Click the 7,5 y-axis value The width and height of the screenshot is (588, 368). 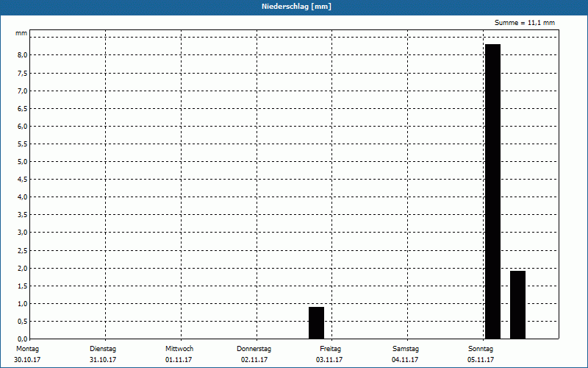pos(23,73)
